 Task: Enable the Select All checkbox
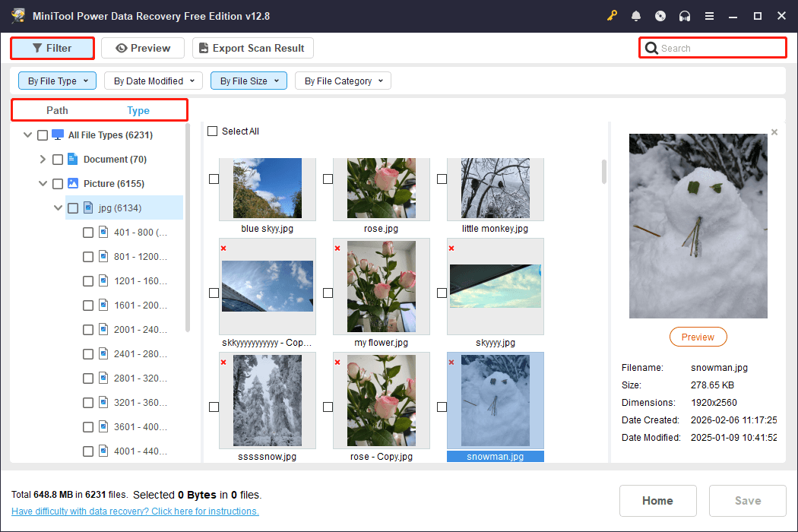pos(213,131)
